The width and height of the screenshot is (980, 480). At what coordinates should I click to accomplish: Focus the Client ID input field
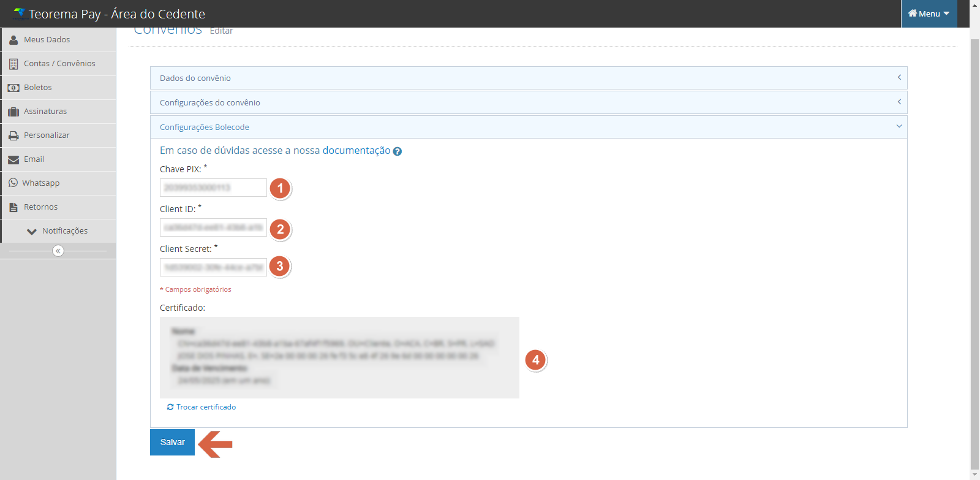pyautogui.click(x=213, y=227)
